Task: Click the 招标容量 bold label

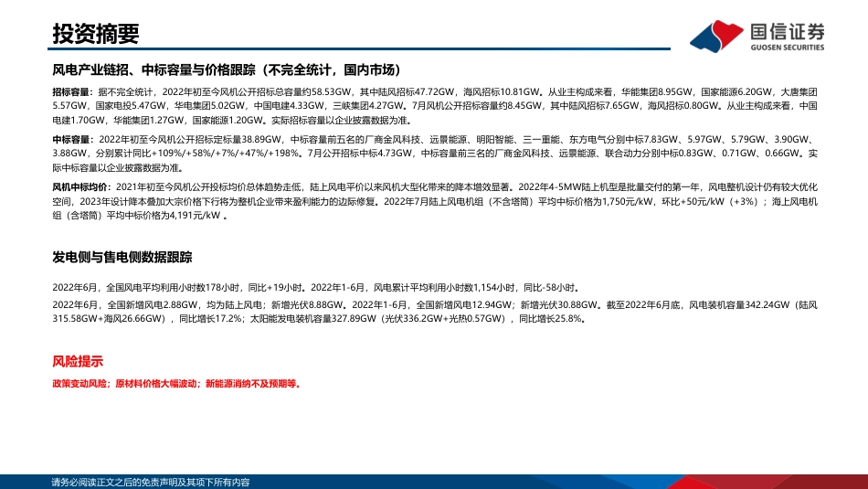Action: tap(71, 92)
